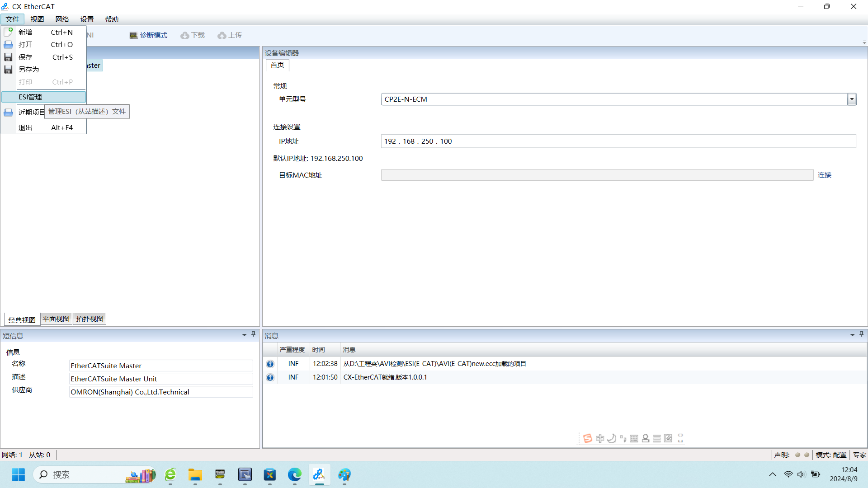Click the Save As floppy icon
The width and height of the screenshot is (868, 488).
point(8,70)
